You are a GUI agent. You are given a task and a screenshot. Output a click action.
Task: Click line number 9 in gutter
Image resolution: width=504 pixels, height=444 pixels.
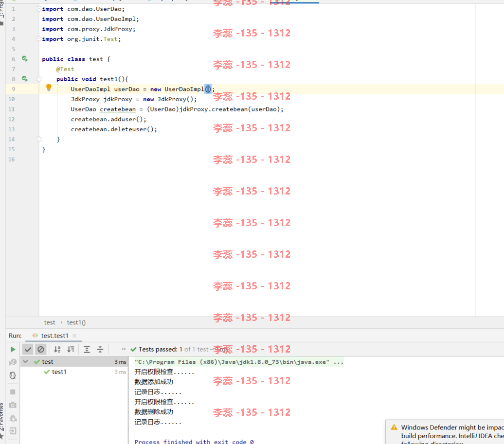click(13, 89)
